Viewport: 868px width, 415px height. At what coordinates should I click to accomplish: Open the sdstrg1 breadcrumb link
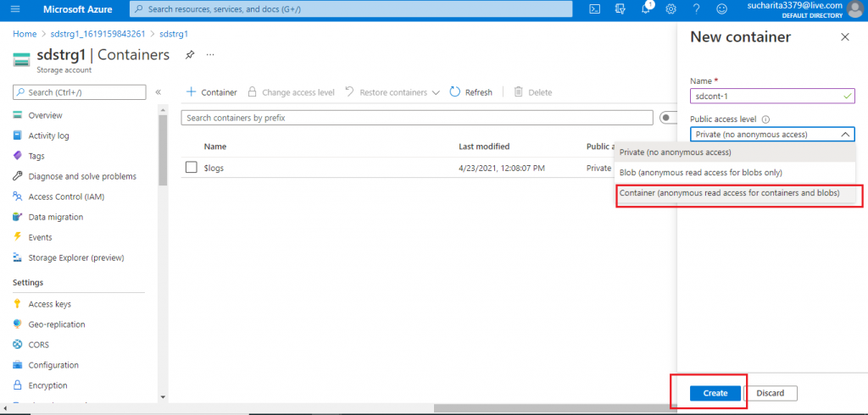(174, 34)
